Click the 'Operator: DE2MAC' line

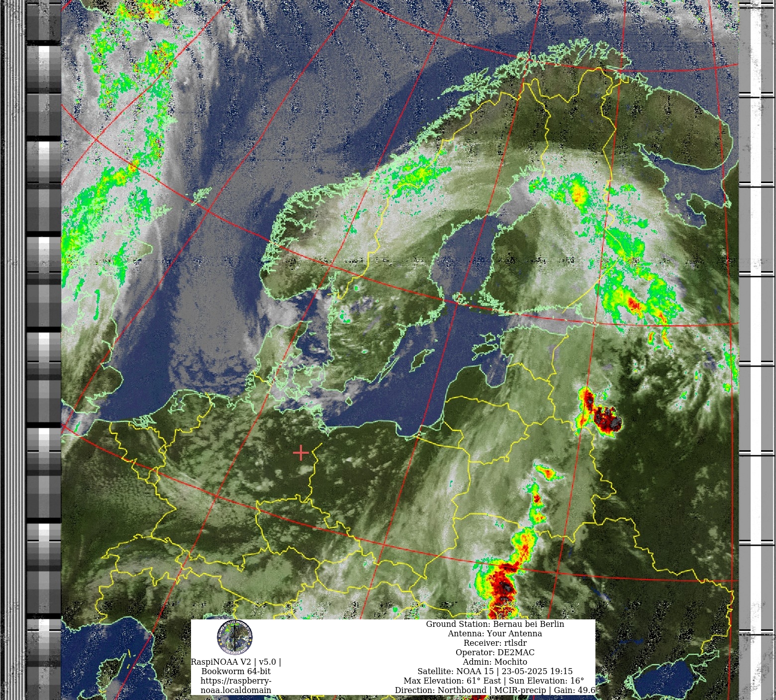[x=495, y=652]
